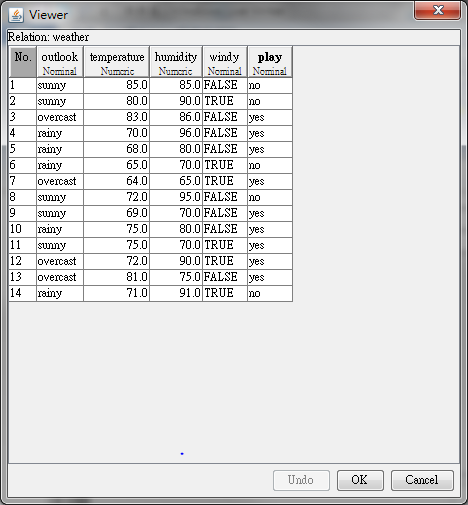Select row 7 number cell
The height and width of the screenshot is (505, 468).
(x=23, y=181)
